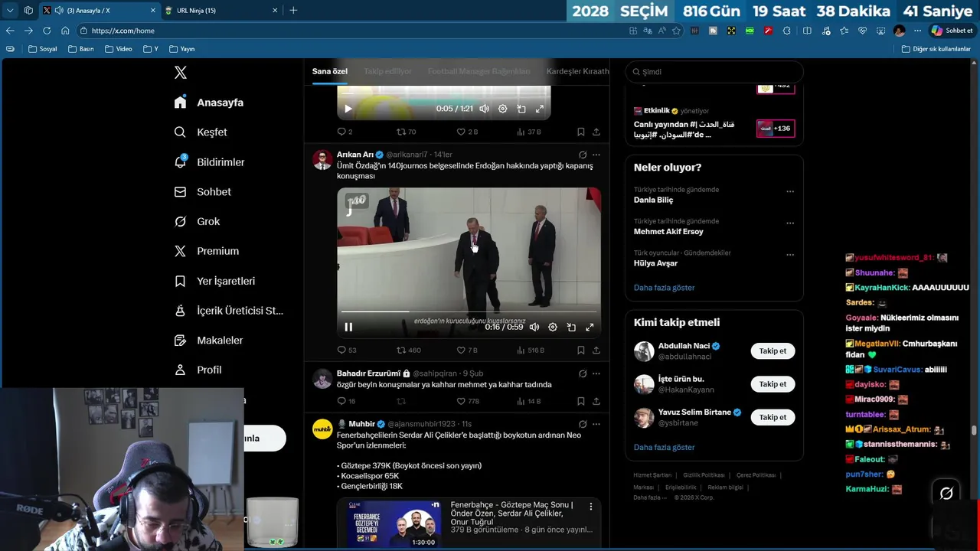Expand Arıkan Arı video to fullscreen
This screenshot has width=980, height=551.
590,328
